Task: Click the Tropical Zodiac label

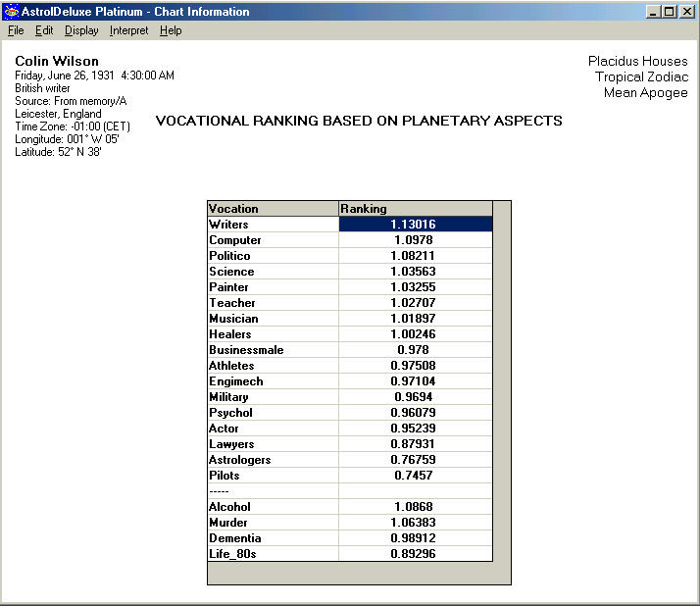Action: pos(641,76)
